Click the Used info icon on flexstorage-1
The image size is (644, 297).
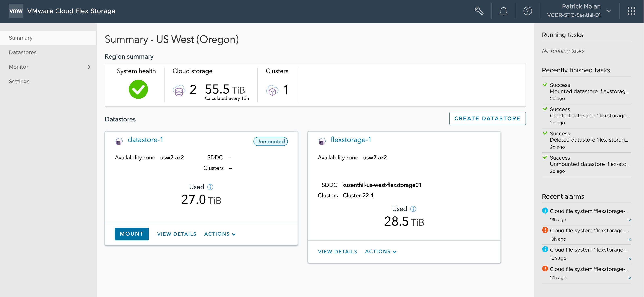click(413, 209)
